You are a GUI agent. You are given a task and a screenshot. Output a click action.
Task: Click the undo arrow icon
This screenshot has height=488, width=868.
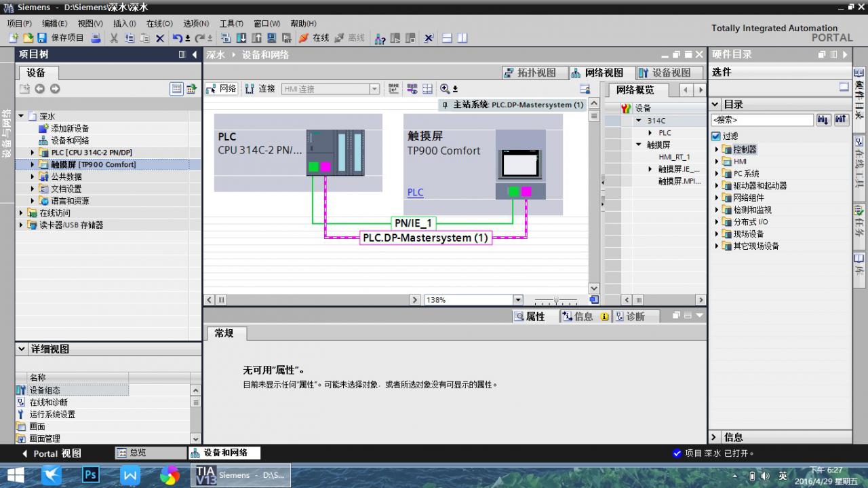point(177,38)
